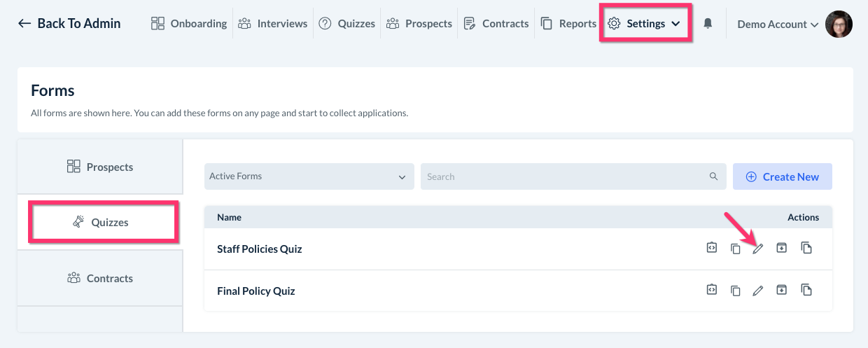Edit the Final Policy Quiz with pencil icon
The image size is (868, 348).
click(758, 291)
